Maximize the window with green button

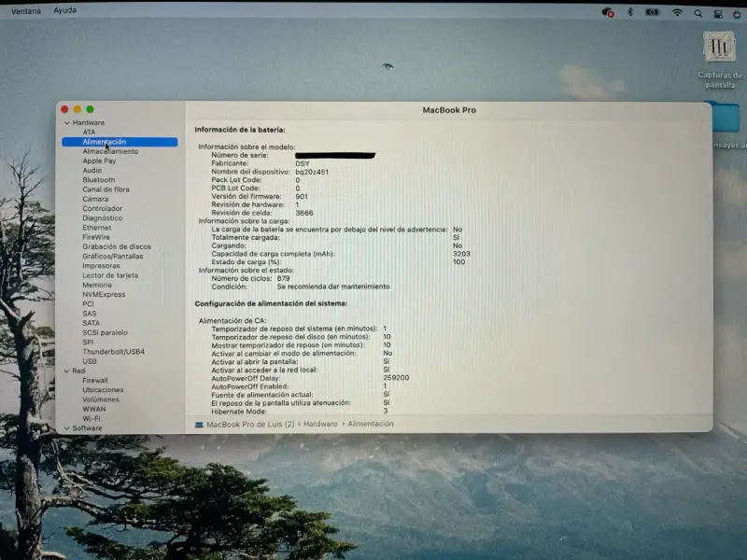(90, 109)
